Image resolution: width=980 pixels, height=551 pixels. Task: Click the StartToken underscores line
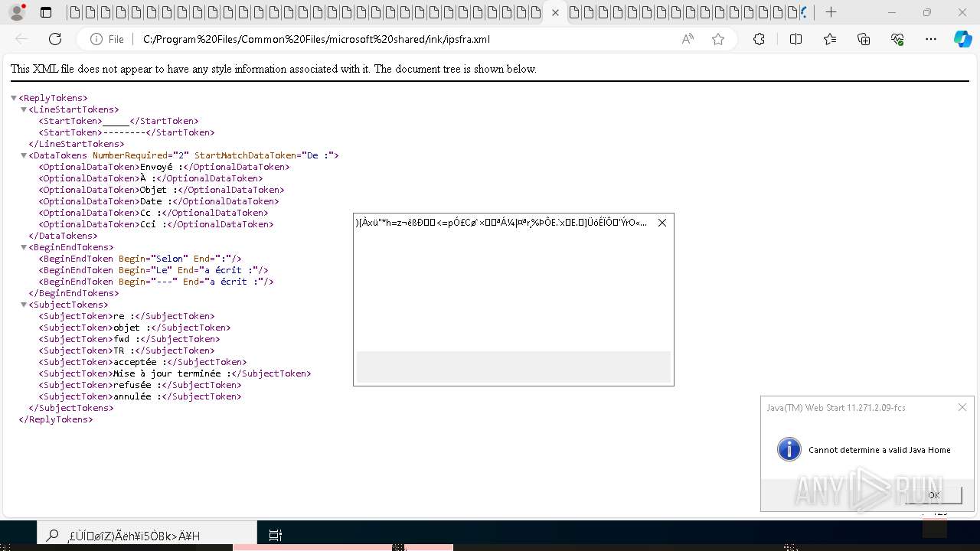click(119, 121)
